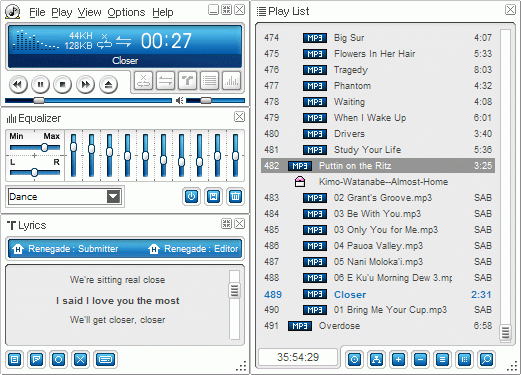Mute audio with the speaker icon
The width and height of the screenshot is (521, 375).
(180, 100)
